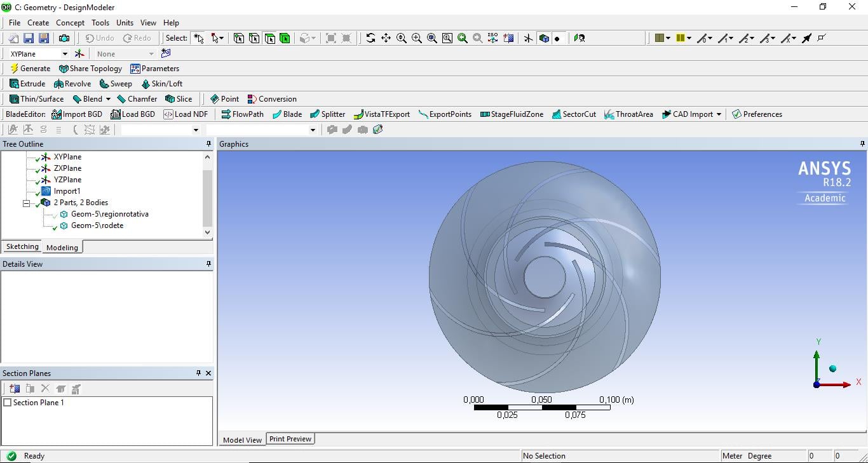Image resolution: width=868 pixels, height=463 pixels.
Task: Click the New Section Plane icon
Action: coord(15,389)
